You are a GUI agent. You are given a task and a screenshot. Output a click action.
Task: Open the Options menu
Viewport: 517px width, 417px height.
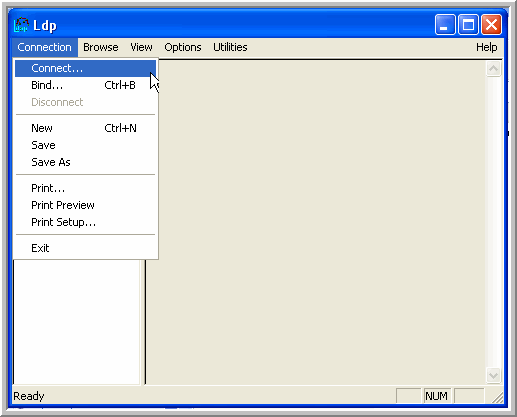click(183, 47)
